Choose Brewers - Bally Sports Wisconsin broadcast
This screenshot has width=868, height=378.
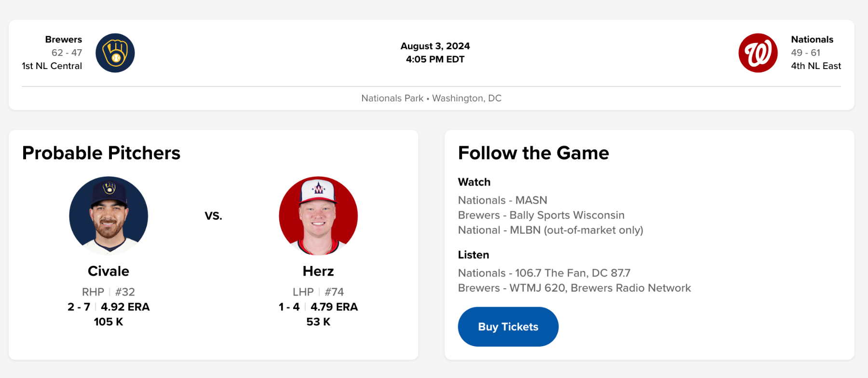coord(541,215)
